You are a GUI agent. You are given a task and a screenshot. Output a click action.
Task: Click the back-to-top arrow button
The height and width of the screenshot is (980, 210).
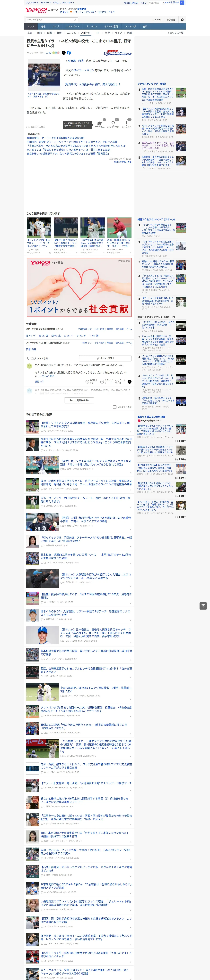point(203,606)
